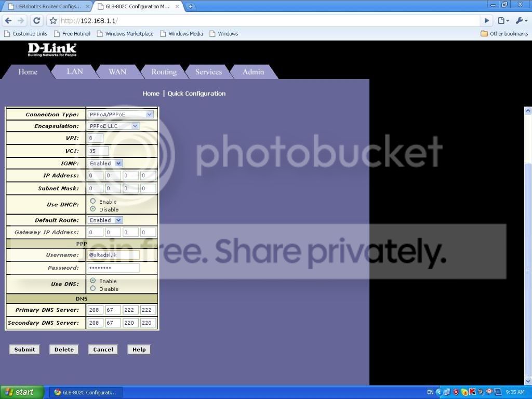Select the Routing tab
The width and height of the screenshot is (532, 399).
164,72
